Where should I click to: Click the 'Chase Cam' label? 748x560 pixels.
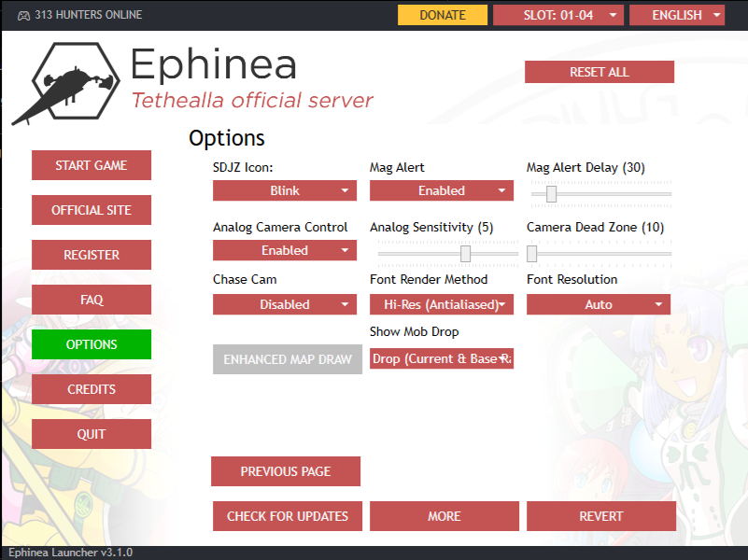[245, 279]
